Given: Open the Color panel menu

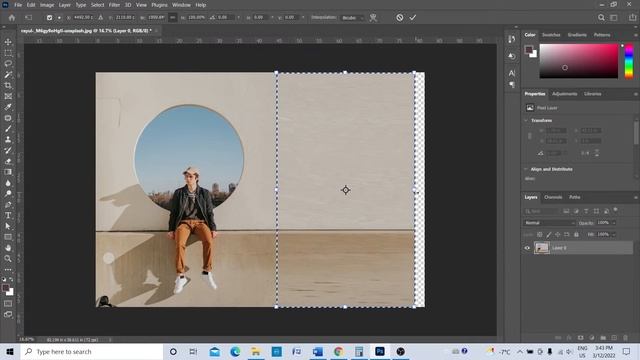Looking at the screenshot, I should [636, 35].
